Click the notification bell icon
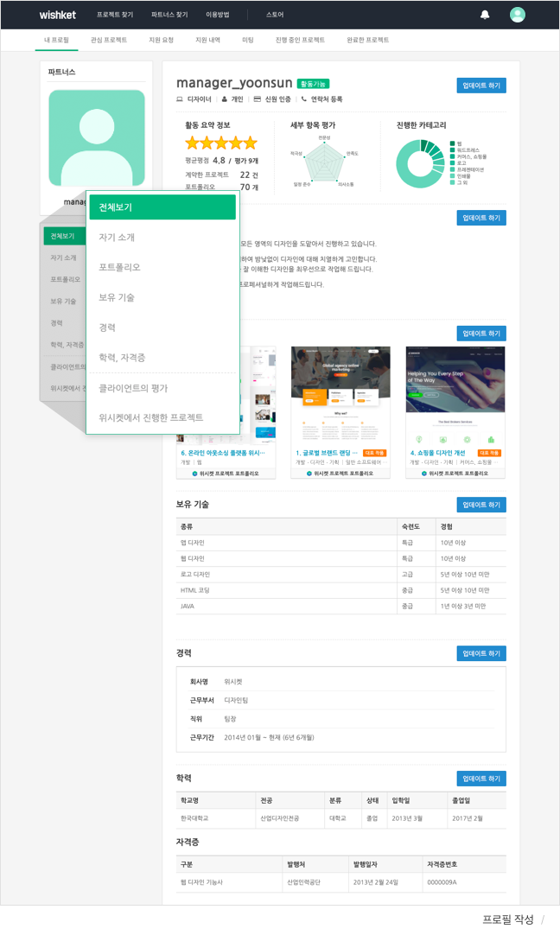Image resolution: width=560 pixels, height=935 pixels. click(x=485, y=15)
